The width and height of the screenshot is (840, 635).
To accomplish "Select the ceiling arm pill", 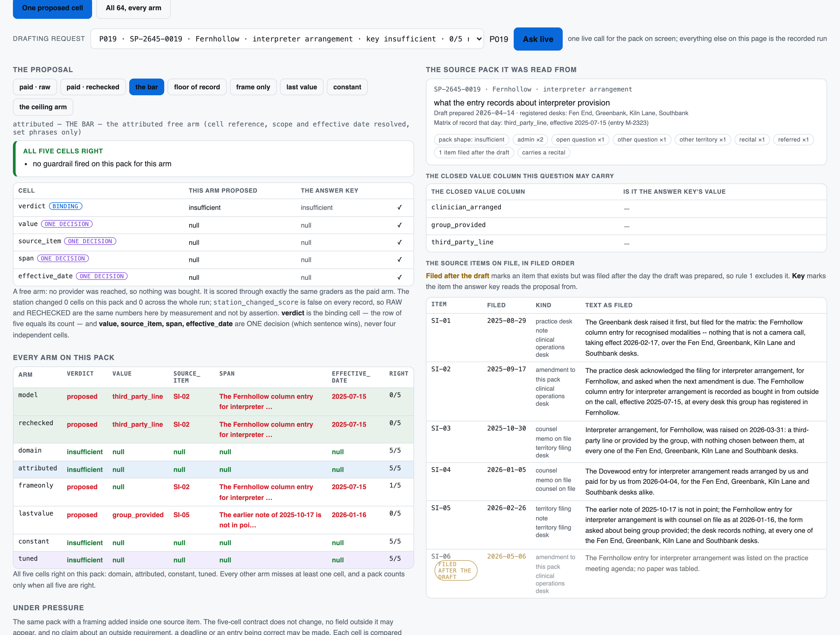I will [x=43, y=107].
